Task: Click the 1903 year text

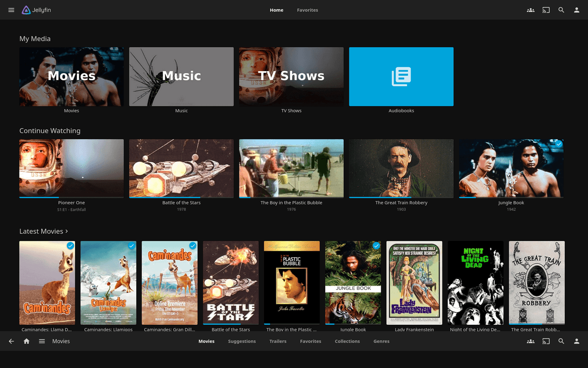Action: click(401, 210)
